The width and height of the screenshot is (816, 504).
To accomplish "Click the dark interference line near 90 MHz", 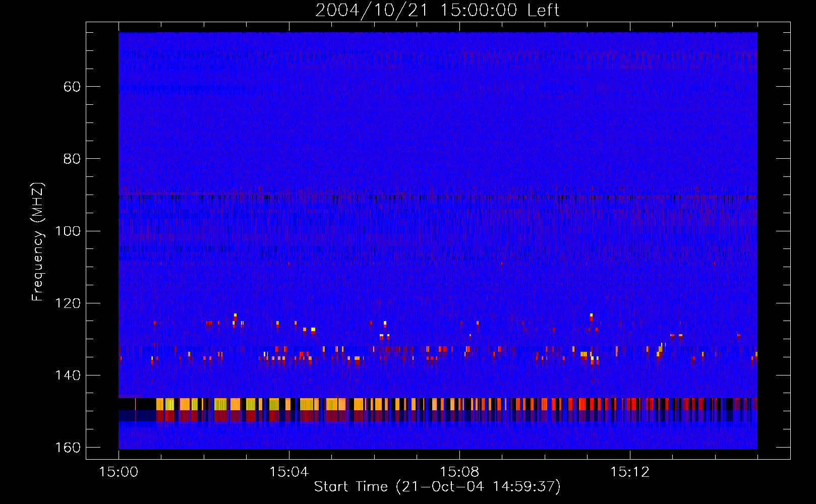I will [438, 197].
